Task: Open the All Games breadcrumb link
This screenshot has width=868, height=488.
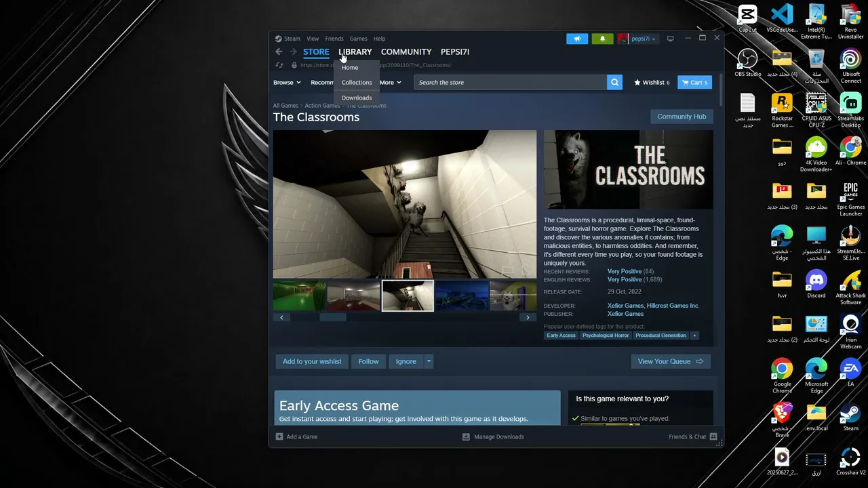Action: (x=285, y=106)
